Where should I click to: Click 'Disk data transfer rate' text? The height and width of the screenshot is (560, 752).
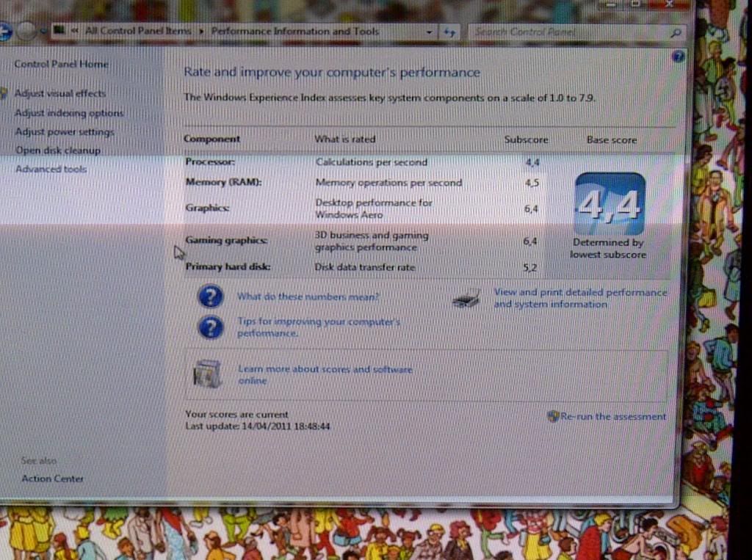click(365, 267)
